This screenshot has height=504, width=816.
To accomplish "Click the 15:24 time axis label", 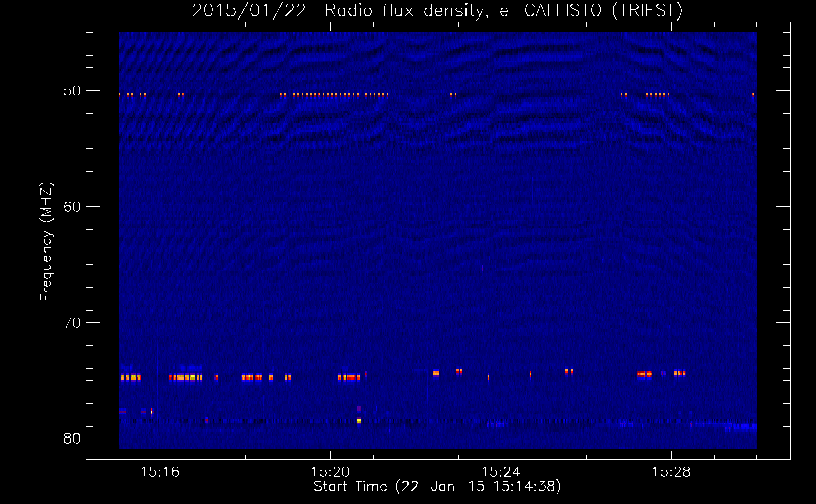I will point(501,472).
